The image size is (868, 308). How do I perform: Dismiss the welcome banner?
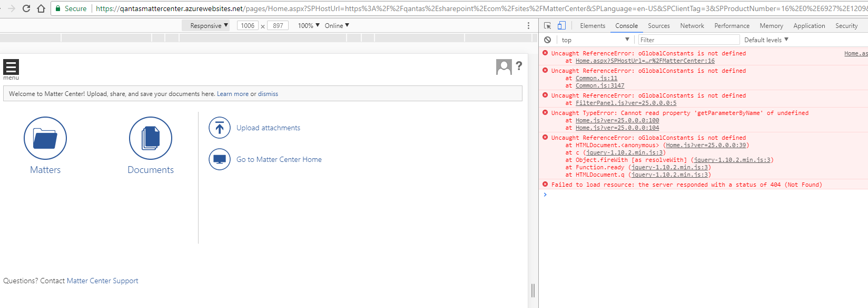(268, 94)
